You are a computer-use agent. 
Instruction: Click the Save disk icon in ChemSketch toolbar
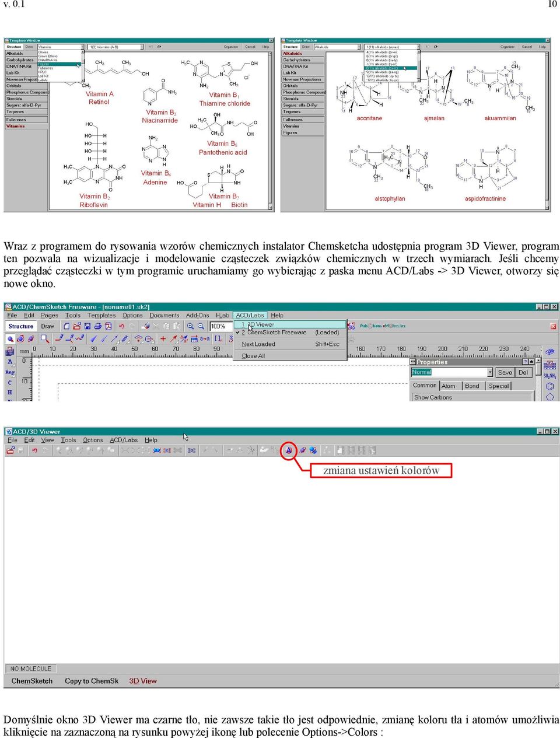(x=87, y=326)
